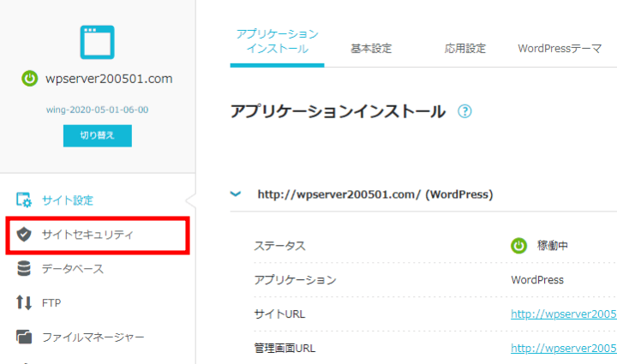Screen dimensions: 617x364
Task: Click the ステータス row label
Action: [279, 246]
